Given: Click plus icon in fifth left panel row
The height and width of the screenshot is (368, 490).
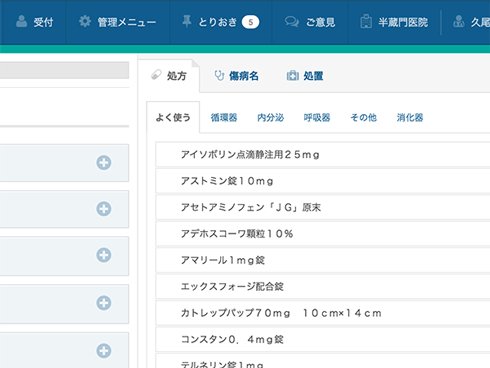Looking at the screenshot, I should [104, 351].
